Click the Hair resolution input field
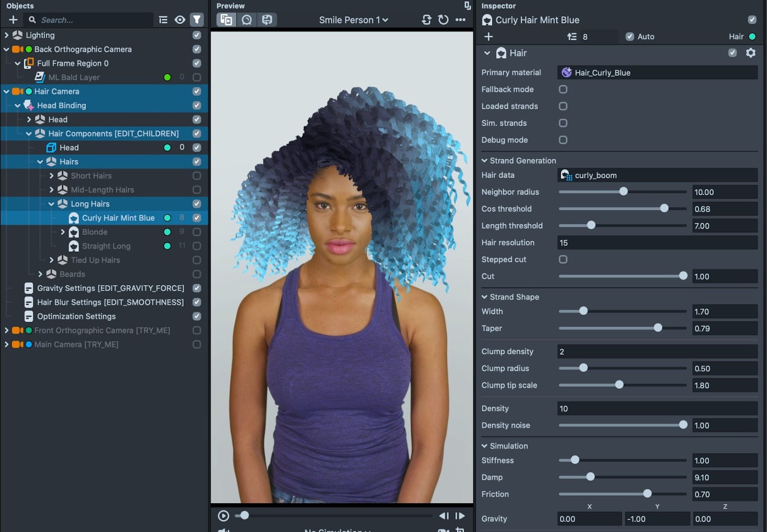This screenshot has width=767, height=532. [x=657, y=243]
